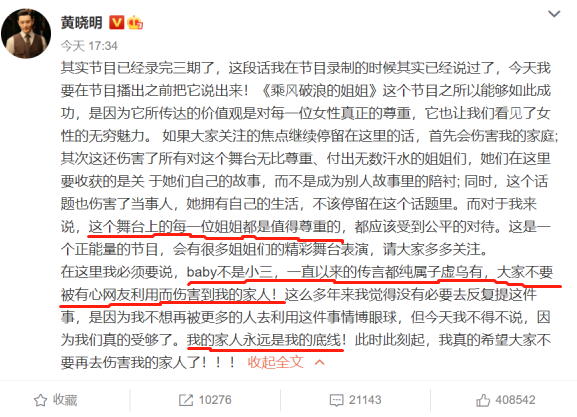
Task: Click the first line of the post text
Action: click(x=305, y=68)
